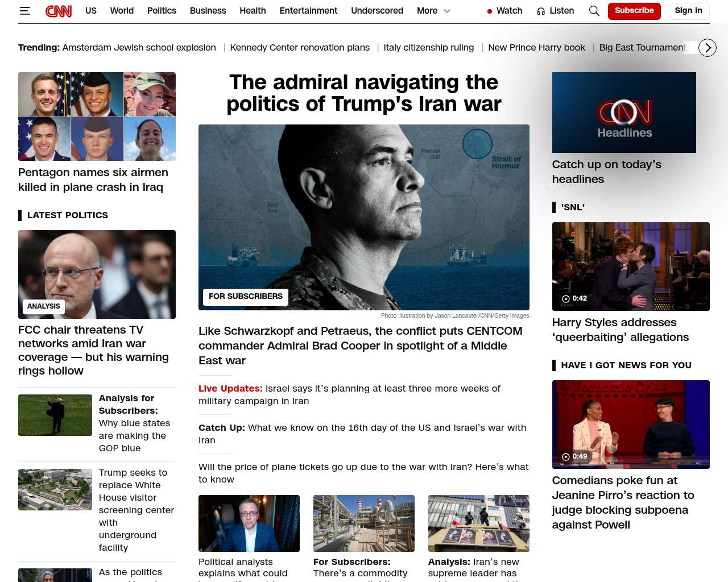Open trending Amsterdam Jewish school explosion

[139, 48]
